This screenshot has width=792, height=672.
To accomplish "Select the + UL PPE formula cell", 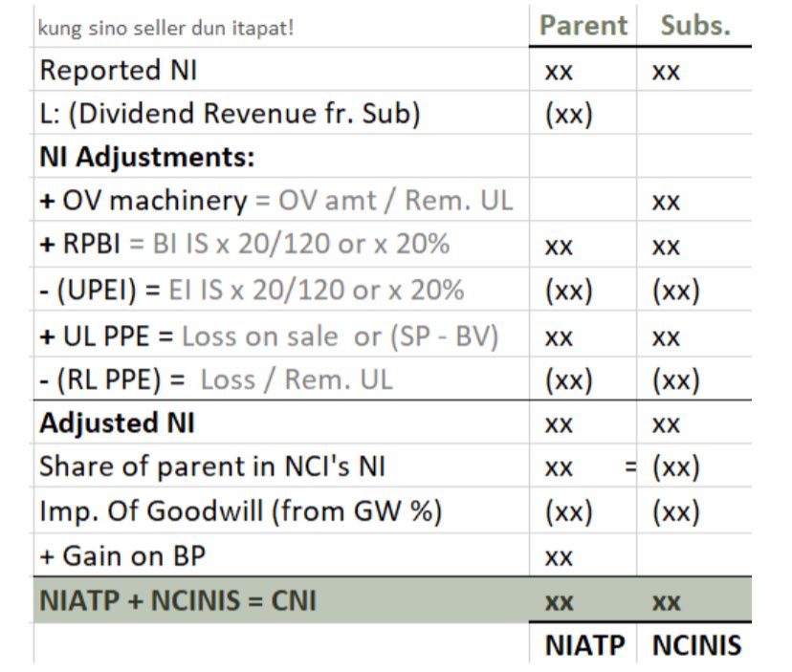I will [x=281, y=335].
